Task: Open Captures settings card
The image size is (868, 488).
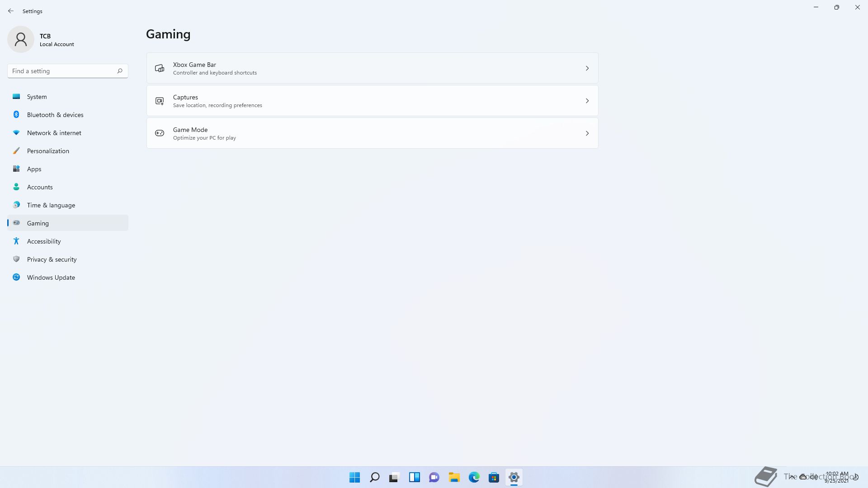Action: [372, 101]
